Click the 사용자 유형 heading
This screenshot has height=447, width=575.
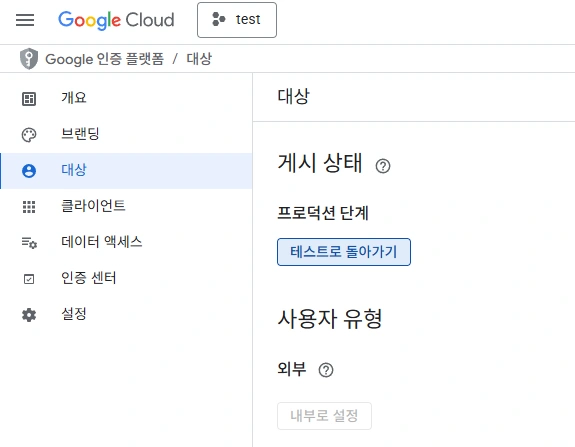coord(330,319)
